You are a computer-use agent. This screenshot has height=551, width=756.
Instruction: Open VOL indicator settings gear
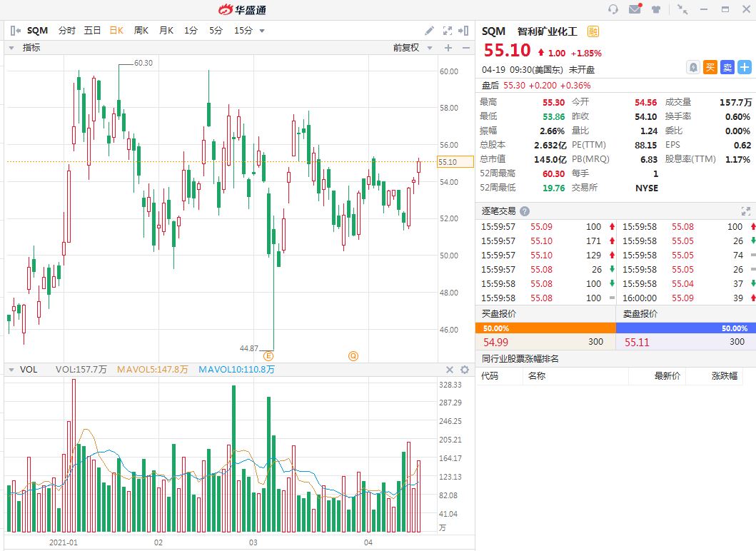pos(465,370)
